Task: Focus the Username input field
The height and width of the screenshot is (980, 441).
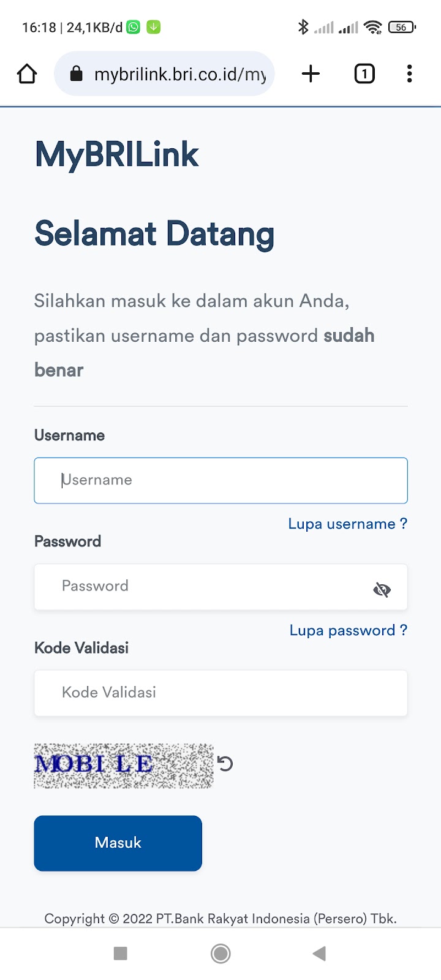Action: [x=221, y=481]
